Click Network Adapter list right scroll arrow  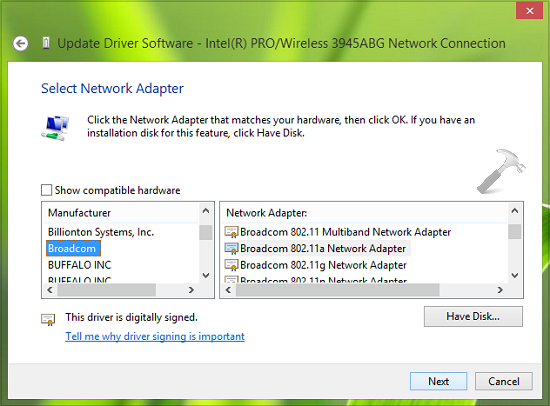(x=500, y=290)
